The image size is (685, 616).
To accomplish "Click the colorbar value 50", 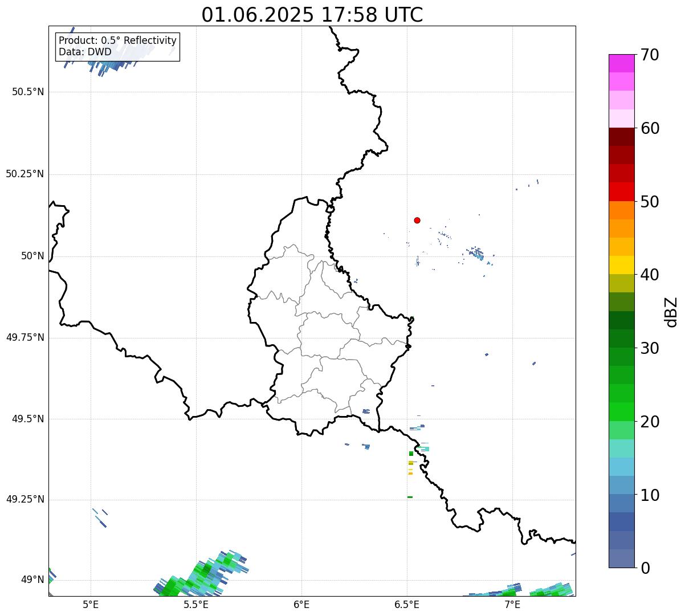I will (650, 202).
